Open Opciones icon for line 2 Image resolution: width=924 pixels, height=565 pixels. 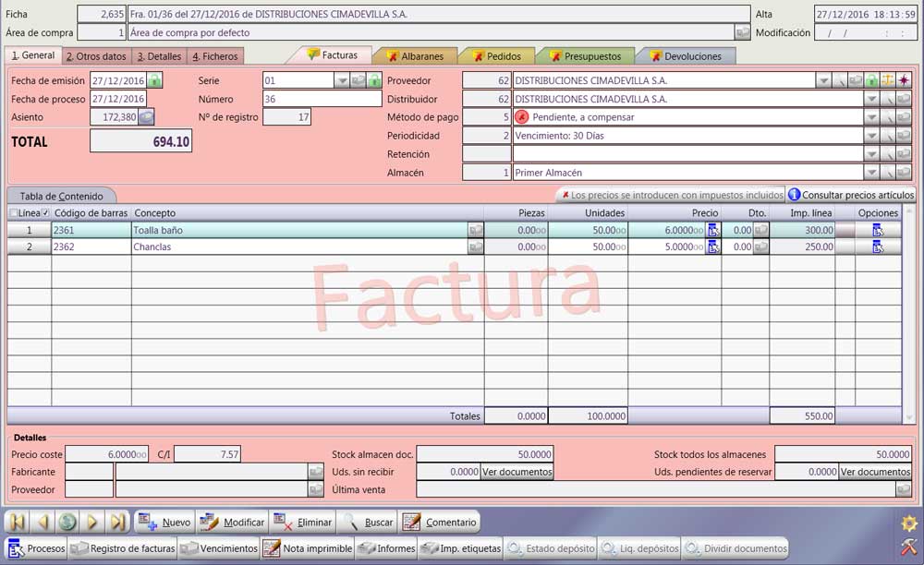(x=878, y=246)
